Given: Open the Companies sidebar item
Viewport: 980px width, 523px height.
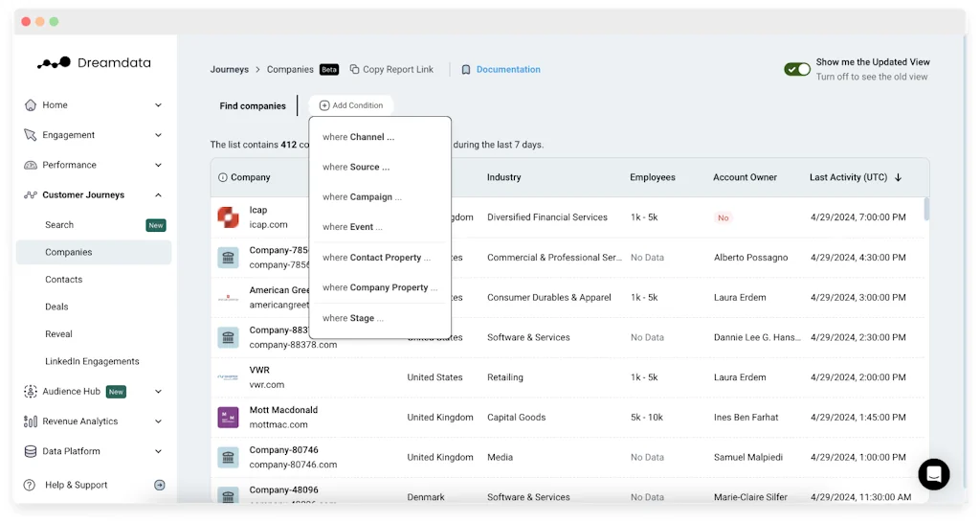Looking at the screenshot, I should click(94, 252).
